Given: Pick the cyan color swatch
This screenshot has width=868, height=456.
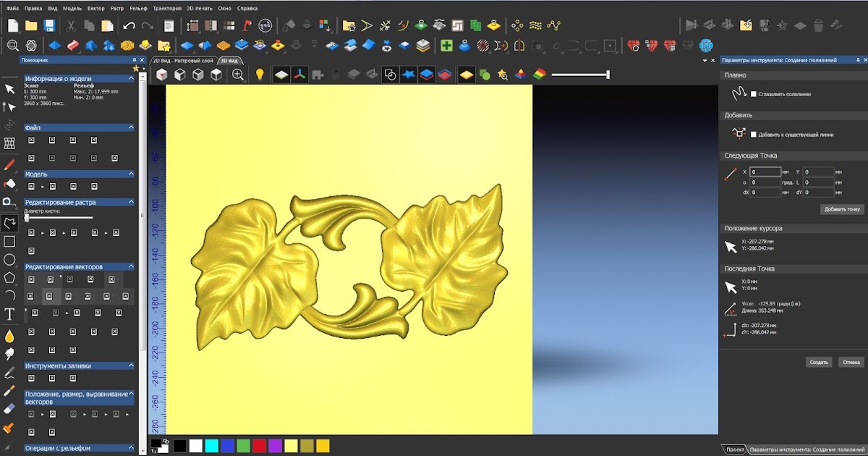Looking at the screenshot, I should tap(211, 446).
